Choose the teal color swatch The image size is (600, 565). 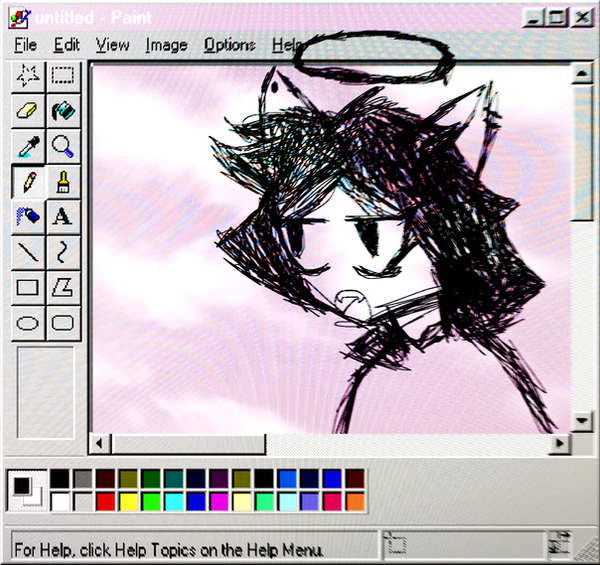tap(173, 479)
